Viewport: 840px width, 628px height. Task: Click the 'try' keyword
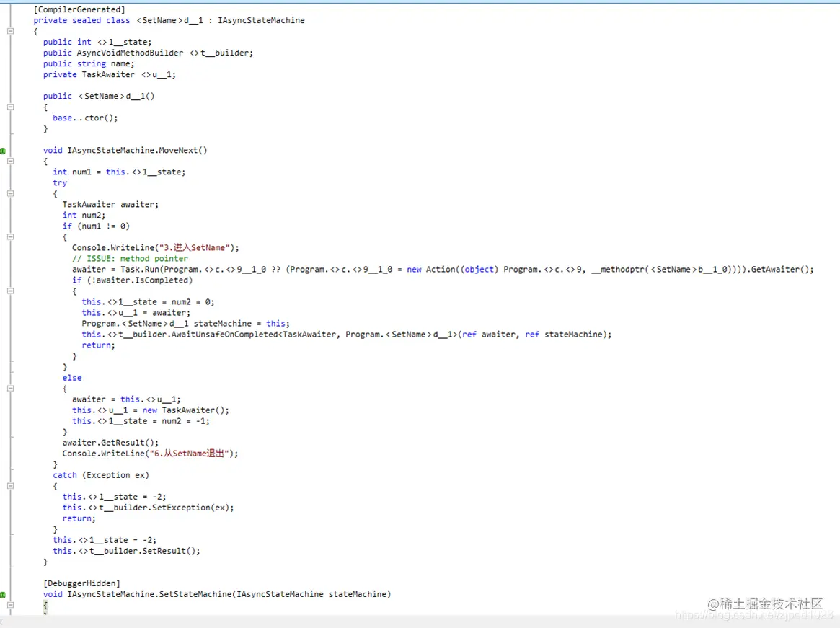(60, 183)
